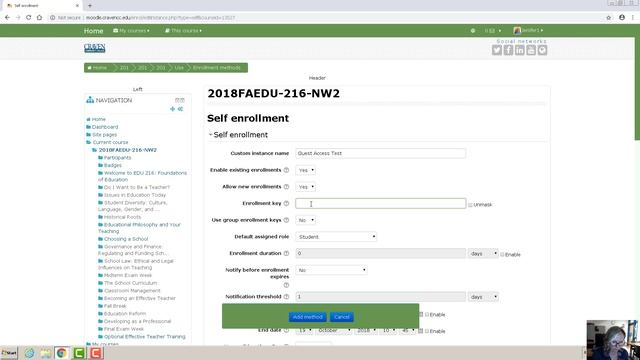Viewport: 640px width, 360px height.
Task: Click the browser home icon
Action: [39, 18]
